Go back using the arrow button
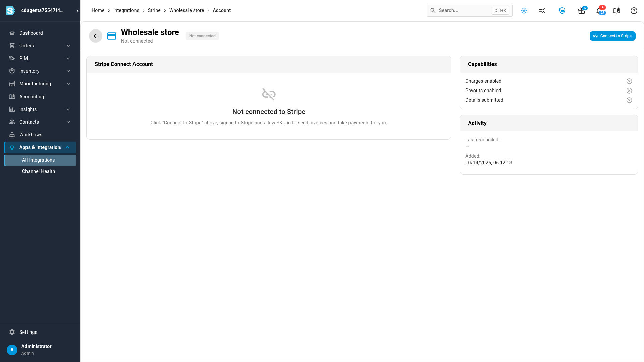644x362 pixels. pyautogui.click(x=96, y=36)
